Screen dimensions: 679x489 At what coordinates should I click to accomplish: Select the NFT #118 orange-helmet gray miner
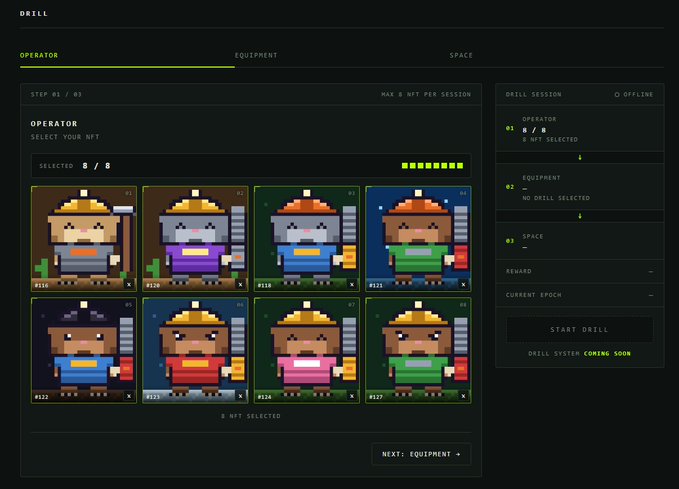(307, 239)
